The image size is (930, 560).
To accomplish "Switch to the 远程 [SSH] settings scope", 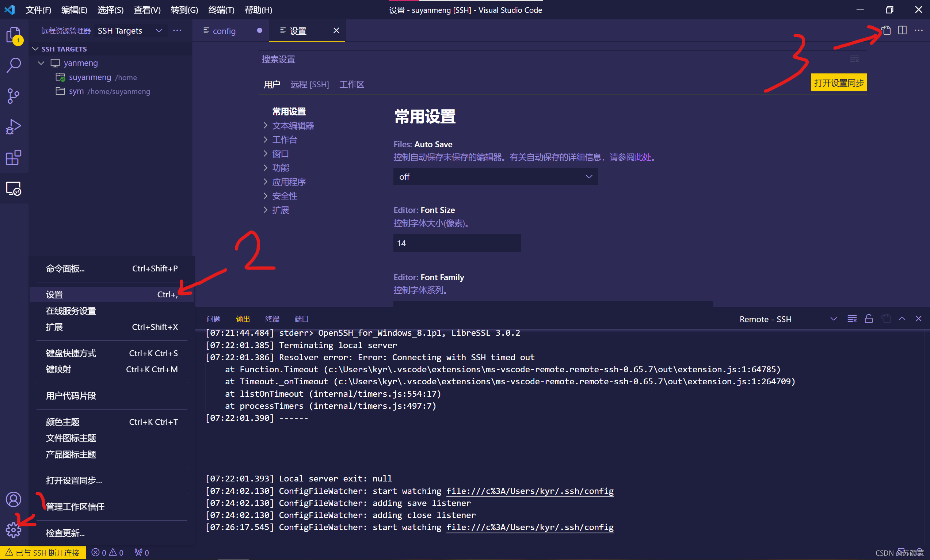I will coord(310,84).
